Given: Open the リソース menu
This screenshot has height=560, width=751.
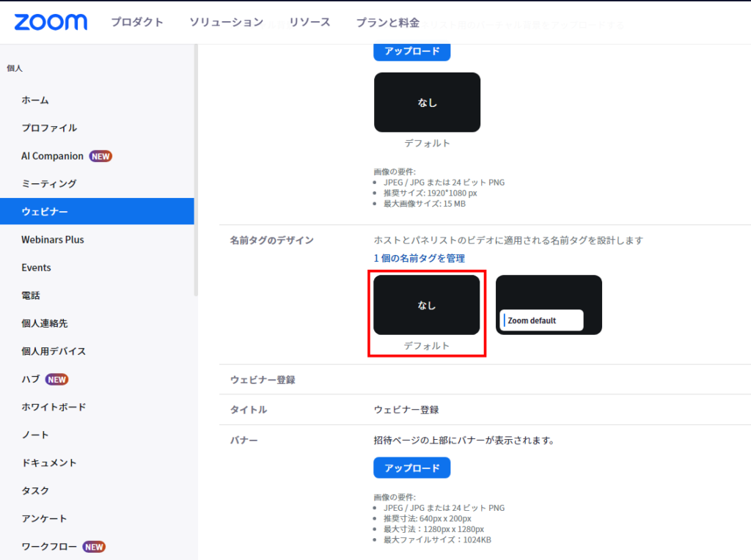Looking at the screenshot, I should click(309, 22).
